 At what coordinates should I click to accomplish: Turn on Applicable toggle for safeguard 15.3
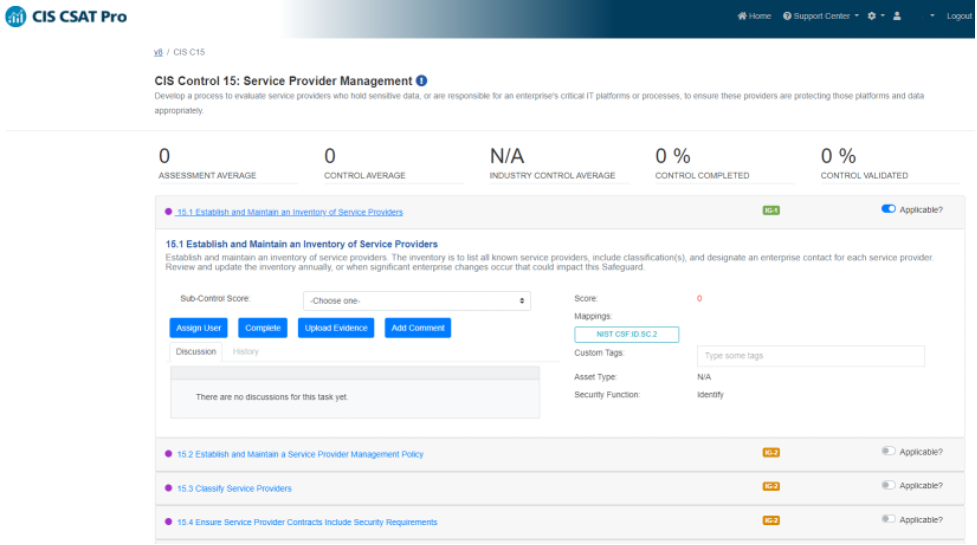(888, 485)
